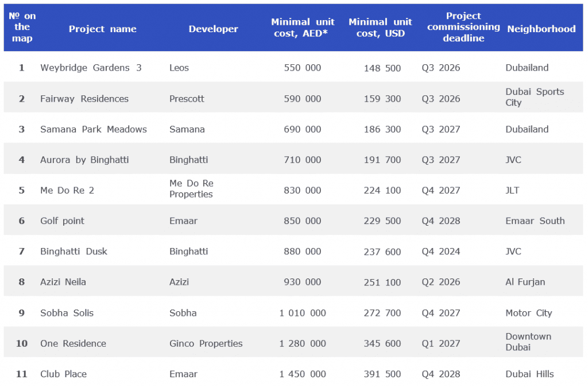Click the developer cell 'Leos'
This screenshot has width=588, height=387.
coord(179,68)
